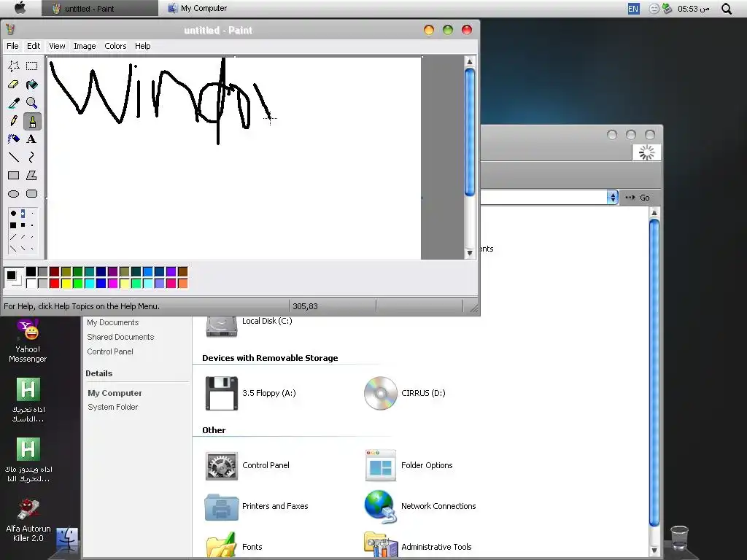This screenshot has height=560, width=747.
Task: Choose the Rectangle shape tool
Action: [x=13, y=175]
